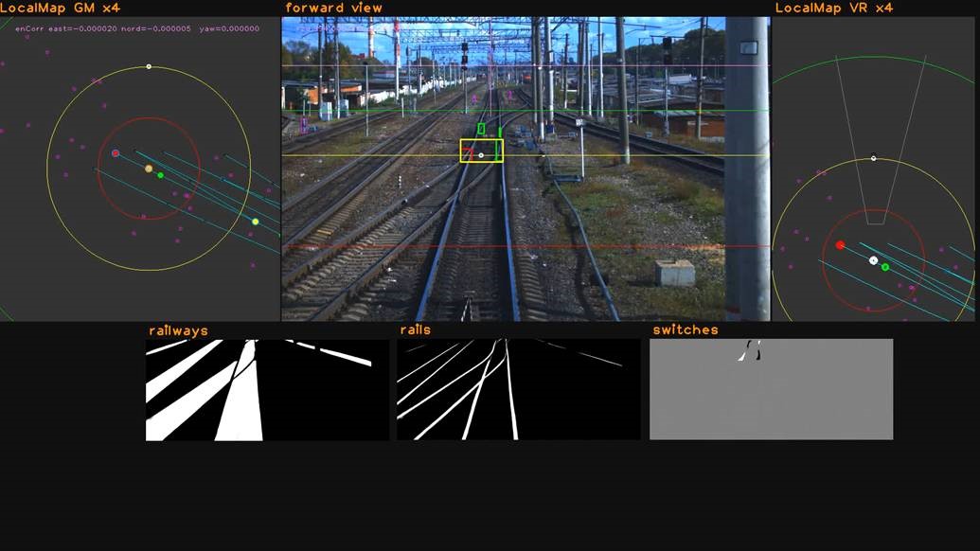This screenshot has height=551, width=980.
Task: Click the orange dot in GM map center
Action: click(148, 169)
